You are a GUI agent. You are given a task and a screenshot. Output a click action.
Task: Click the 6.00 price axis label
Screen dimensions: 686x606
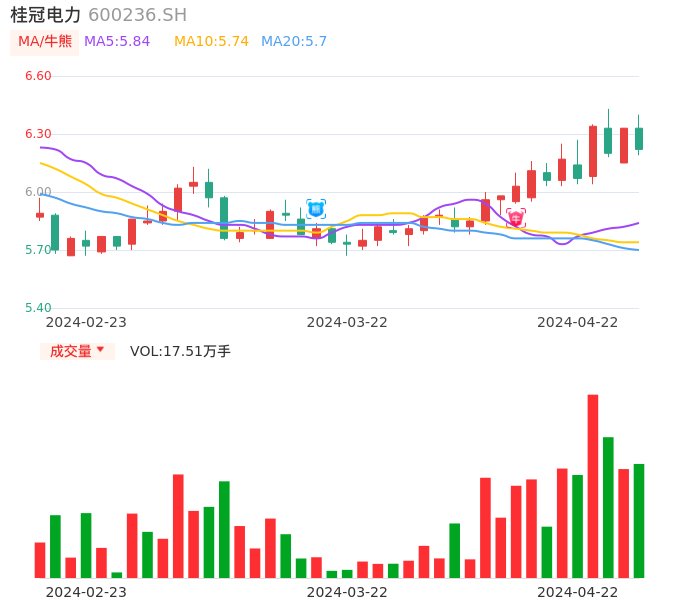(38, 192)
